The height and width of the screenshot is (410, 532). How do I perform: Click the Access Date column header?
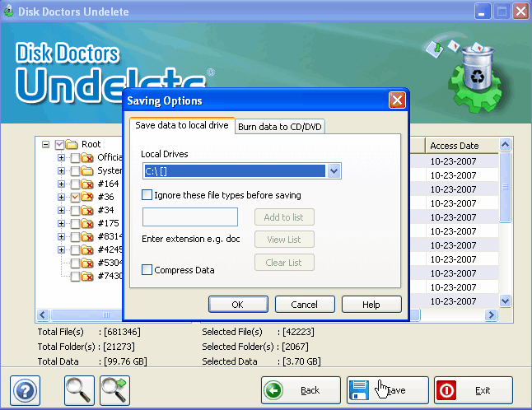coord(461,146)
